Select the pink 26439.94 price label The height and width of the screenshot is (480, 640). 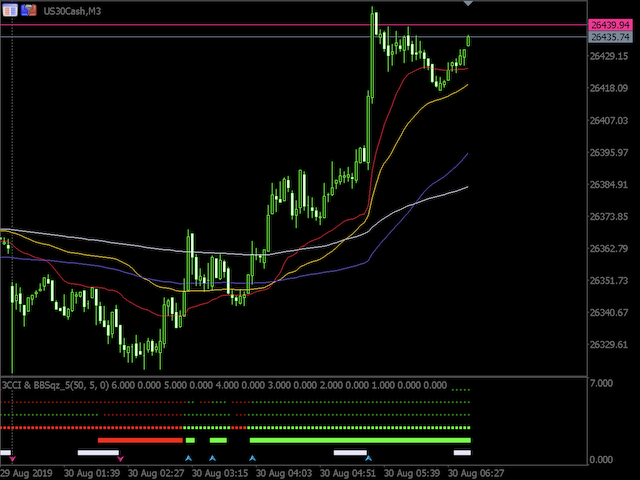coord(609,25)
